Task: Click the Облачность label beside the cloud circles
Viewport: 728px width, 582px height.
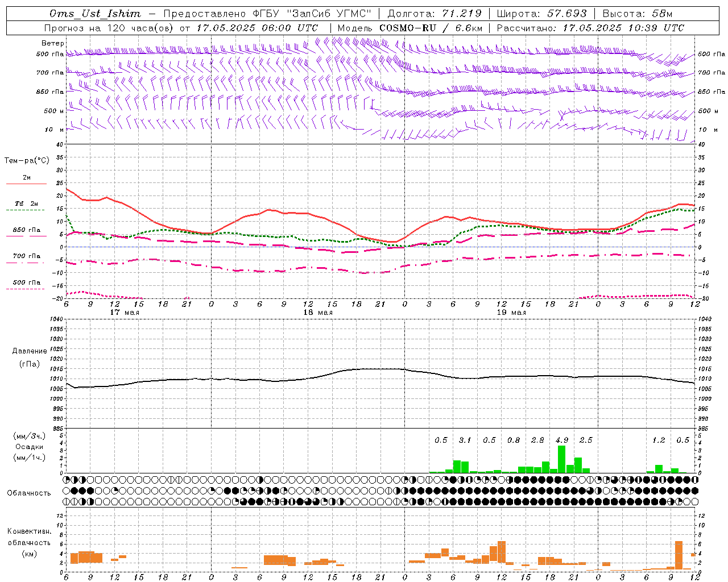Action: [29, 493]
